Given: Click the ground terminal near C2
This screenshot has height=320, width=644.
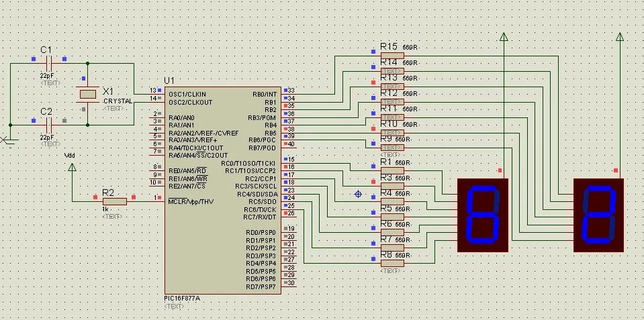Looking at the screenshot, I should point(9,141).
